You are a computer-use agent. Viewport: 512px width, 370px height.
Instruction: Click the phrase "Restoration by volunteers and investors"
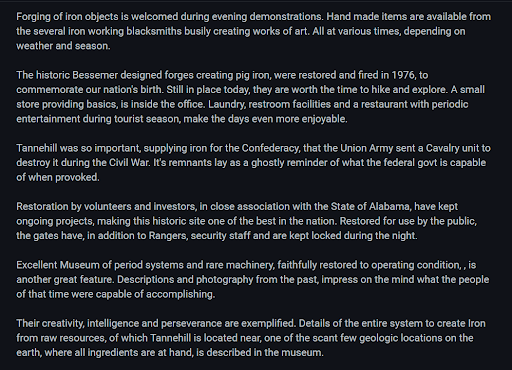click(x=106, y=206)
